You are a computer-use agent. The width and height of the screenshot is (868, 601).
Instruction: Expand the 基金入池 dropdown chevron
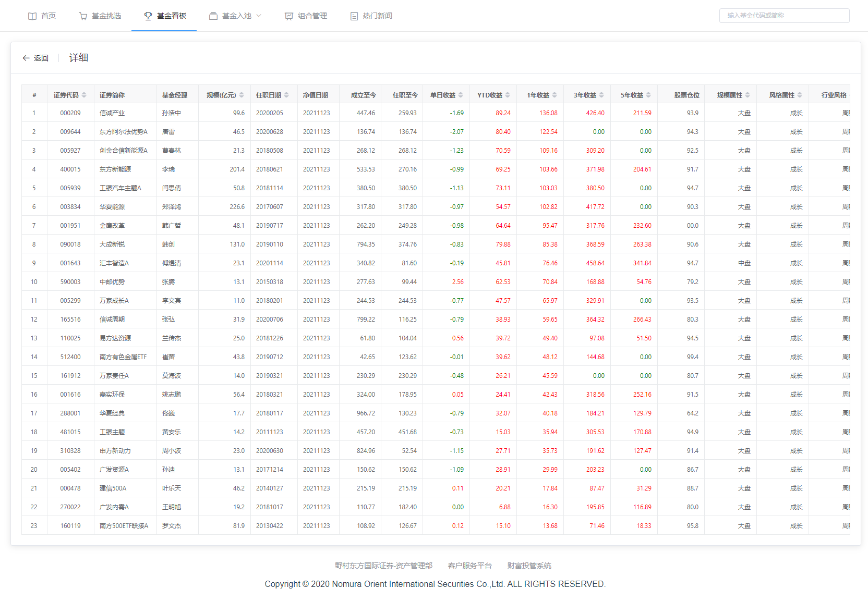tap(259, 16)
